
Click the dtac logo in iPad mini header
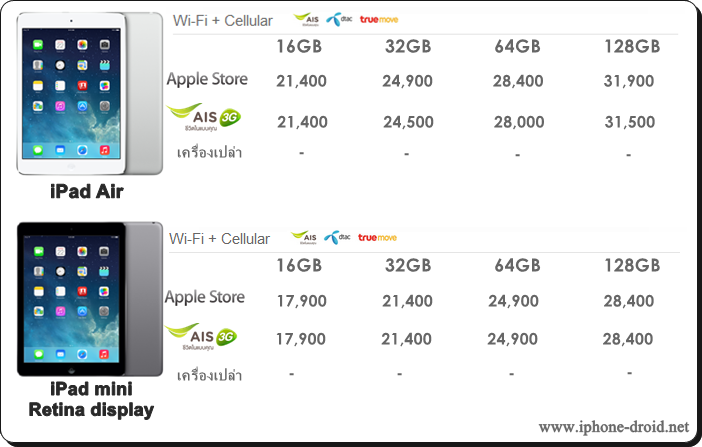point(336,238)
